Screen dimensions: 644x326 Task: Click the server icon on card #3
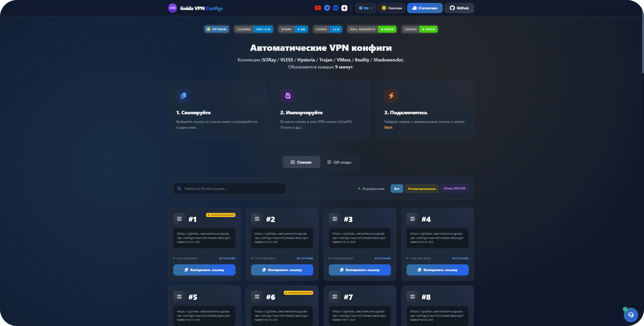pos(335,219)
